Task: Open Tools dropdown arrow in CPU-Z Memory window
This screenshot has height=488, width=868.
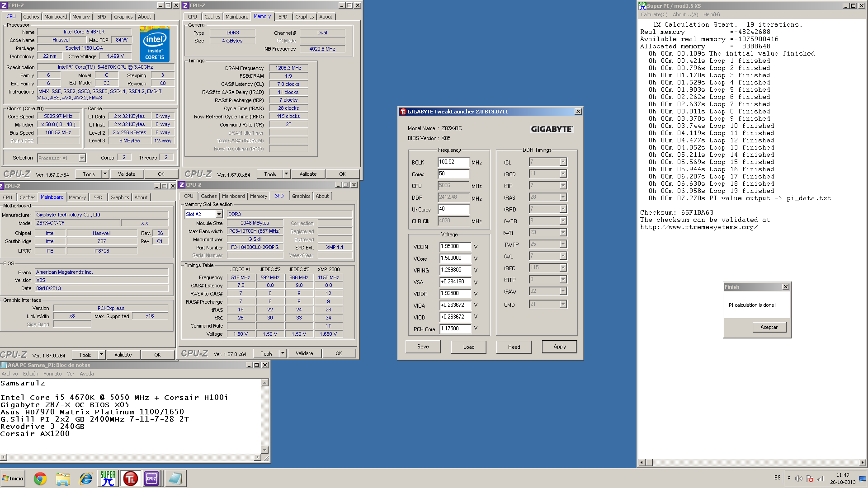Action: (x=286, y=174)
